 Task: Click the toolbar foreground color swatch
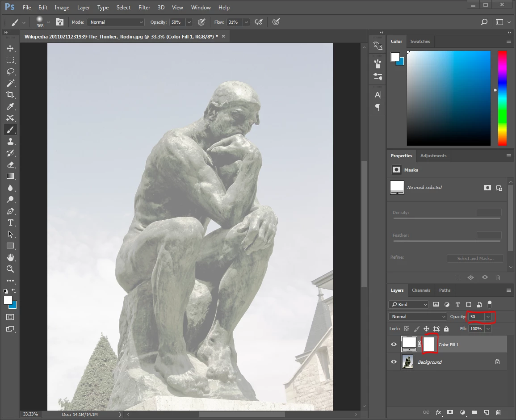[x=8, y=300]
